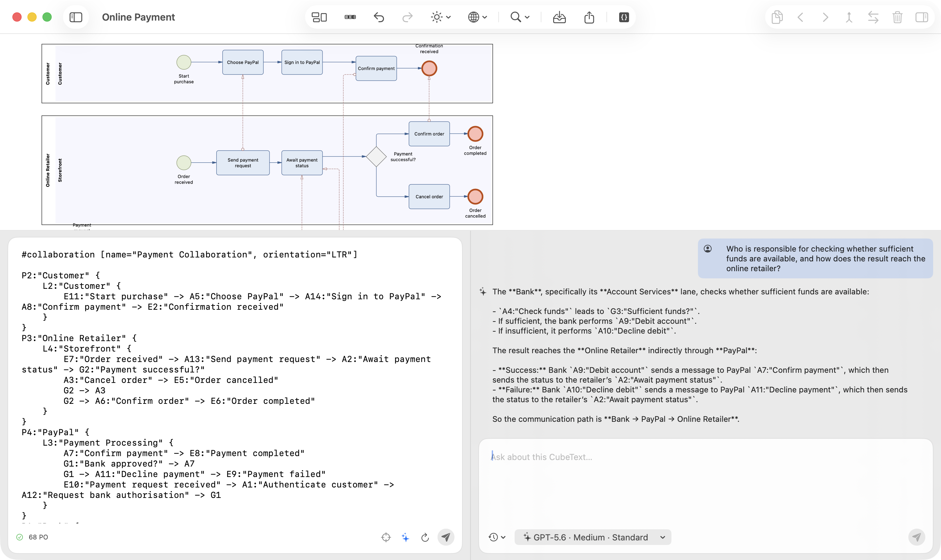Select the 'Confirm order' task node
941x560 pixels.
(x=429, y=134)
